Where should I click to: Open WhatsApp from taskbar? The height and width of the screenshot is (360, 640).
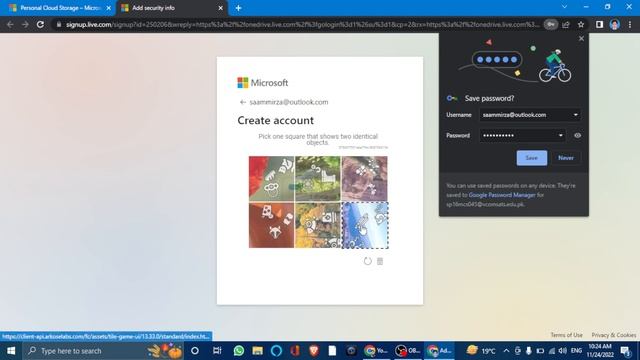(x=239, y=351)
